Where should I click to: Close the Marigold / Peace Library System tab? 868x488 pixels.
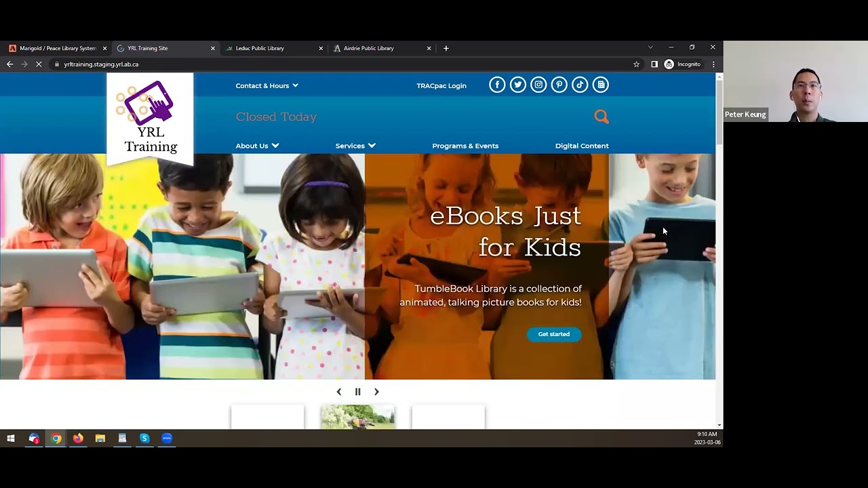tap(104, 48)
